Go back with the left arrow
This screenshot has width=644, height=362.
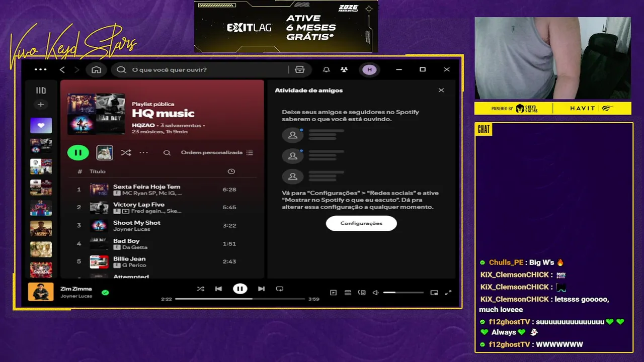pos(62,69)
